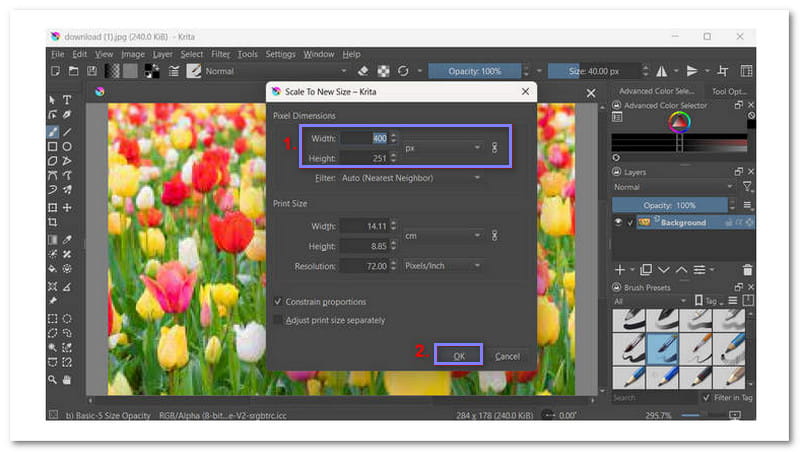This screenshot has width=800, height=452.
Task: Select the Freehand Brush tool
Action: 52,131
